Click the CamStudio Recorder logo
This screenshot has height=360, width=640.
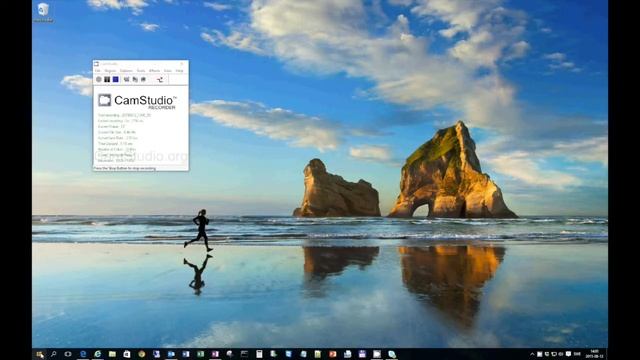(137, 101)
